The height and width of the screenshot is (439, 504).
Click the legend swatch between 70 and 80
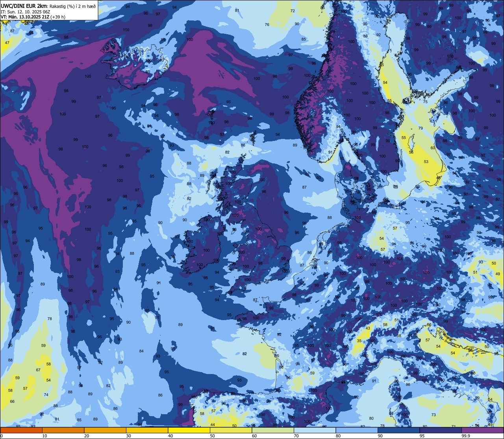pos(315,430)
